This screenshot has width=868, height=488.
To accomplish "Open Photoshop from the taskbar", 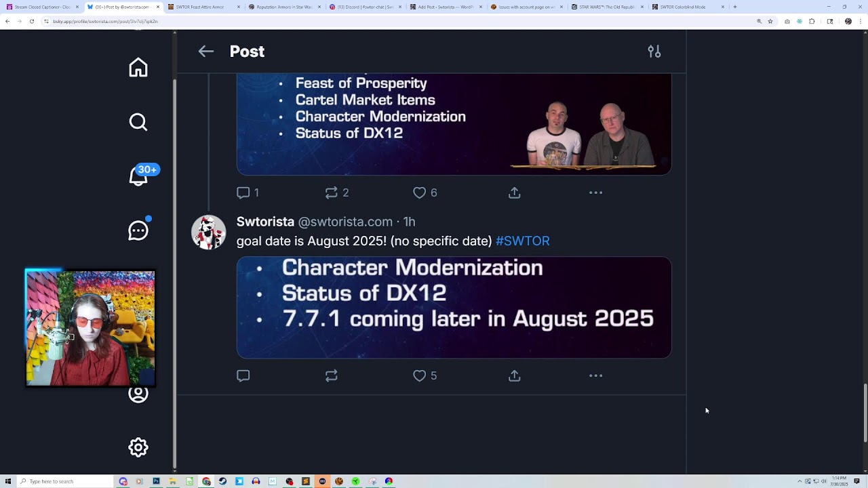I will pyautogui.click(x=156, y=481).
